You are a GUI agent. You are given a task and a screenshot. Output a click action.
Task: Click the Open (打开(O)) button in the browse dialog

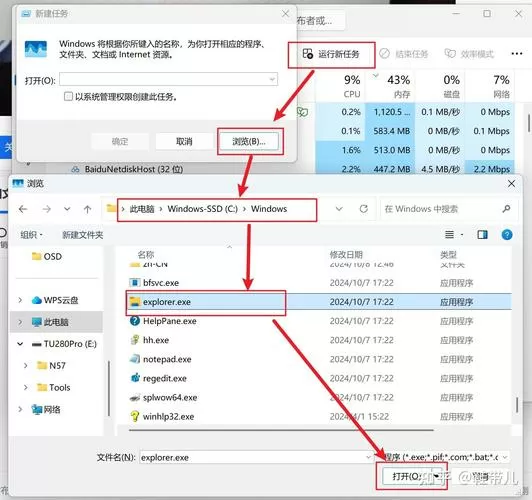coord(406,476)
